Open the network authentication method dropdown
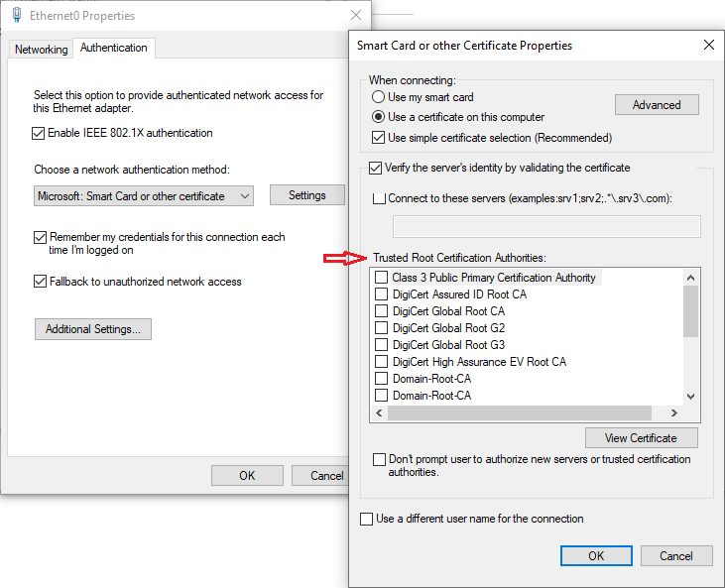The width and height of the screenshot is (725, 588). click(144, 196)
